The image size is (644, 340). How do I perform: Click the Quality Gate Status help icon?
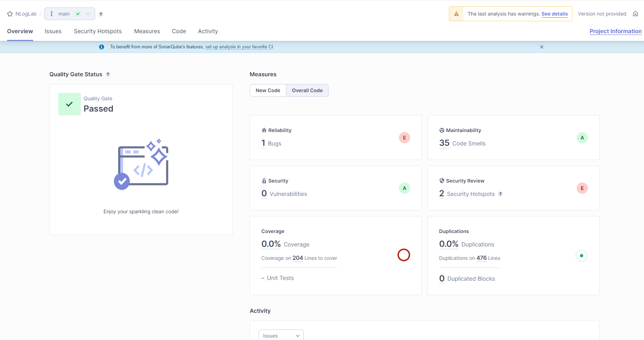pyautogui.click(x=108, y=74)
